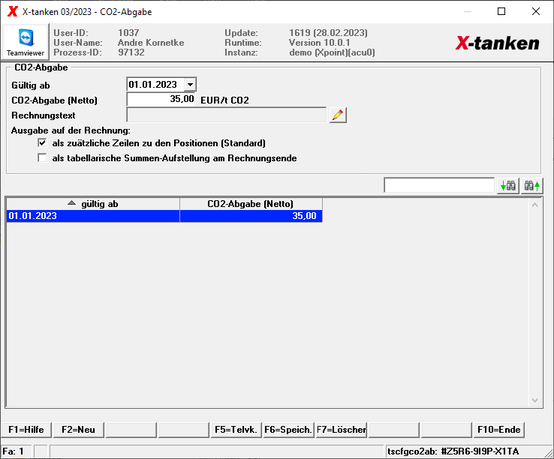554x459 pixels.
Task: Exit using the F10=Ende button
Action: [499, 430]
